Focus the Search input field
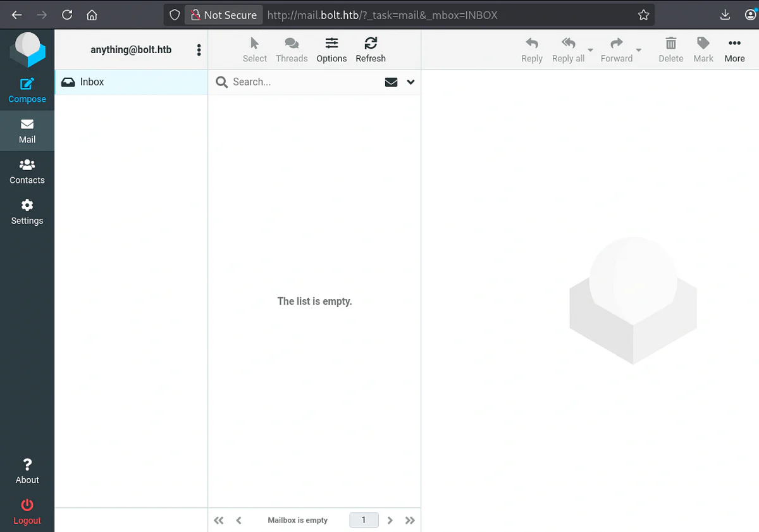 (x=305, y=82)
